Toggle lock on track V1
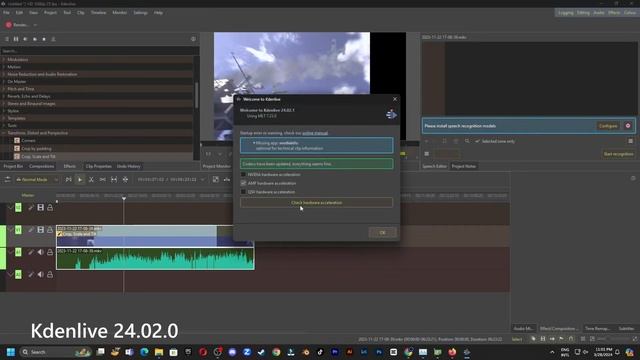The width and height of the screenshot is (640, 360). pos(50,230)
